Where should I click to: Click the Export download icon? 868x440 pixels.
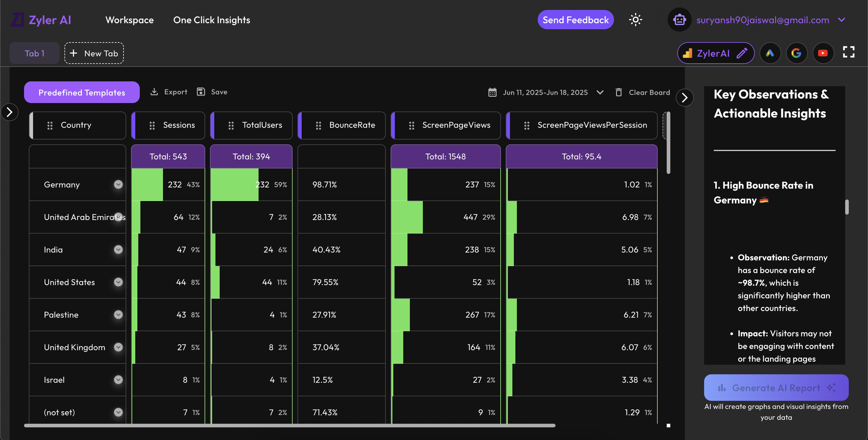(154, 92)
